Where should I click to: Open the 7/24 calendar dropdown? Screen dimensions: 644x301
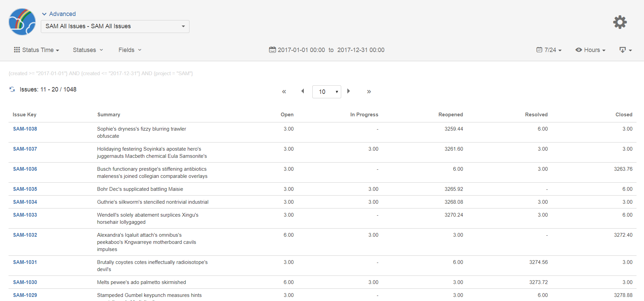(x=549, y=50)
